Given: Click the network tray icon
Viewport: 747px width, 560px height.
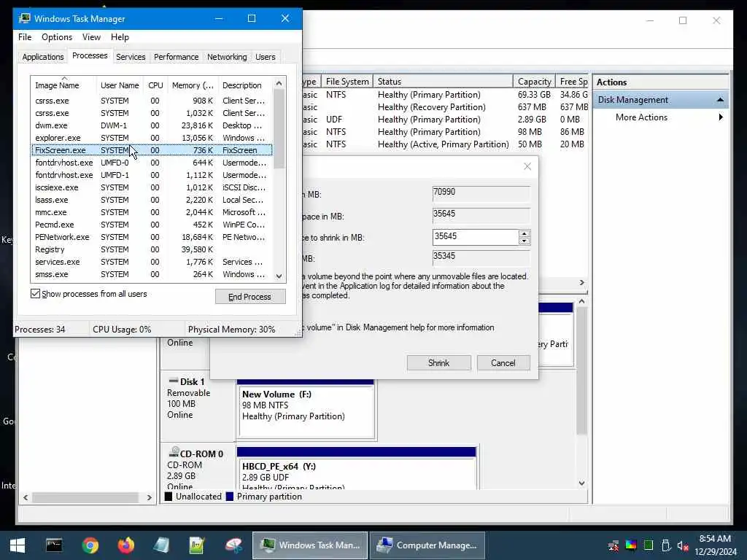Looking at the screenshot, I should click(614, 545).
